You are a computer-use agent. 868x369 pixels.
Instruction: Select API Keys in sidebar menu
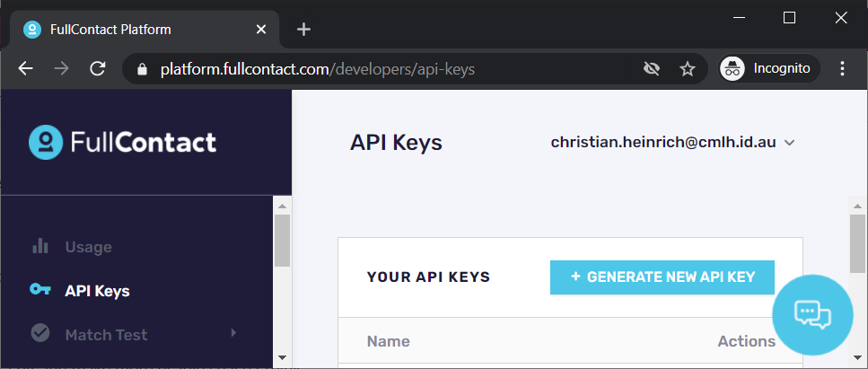tap(97, 291)
